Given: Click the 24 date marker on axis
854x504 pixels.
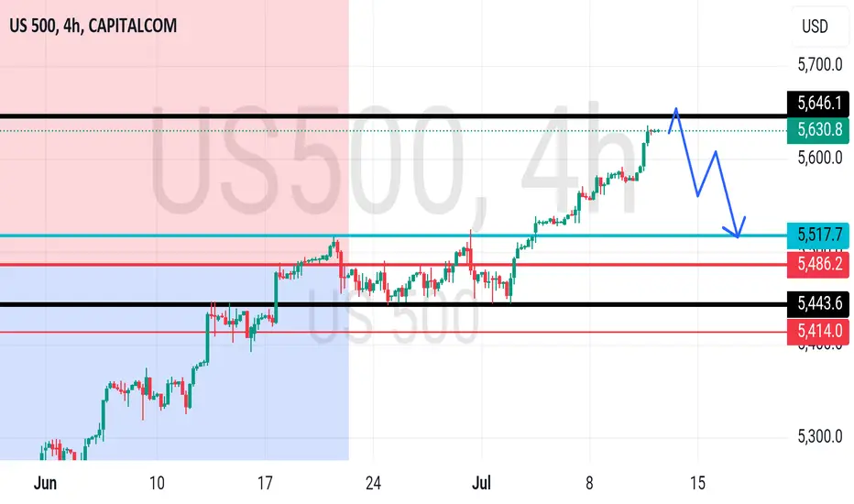Looking at the screenshot, I should [x=373, y=483].
